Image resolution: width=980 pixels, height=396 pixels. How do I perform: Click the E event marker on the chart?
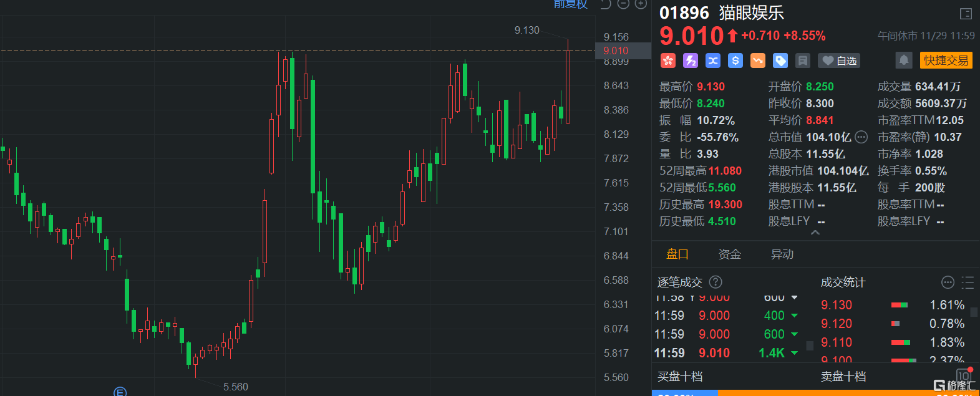120,392
